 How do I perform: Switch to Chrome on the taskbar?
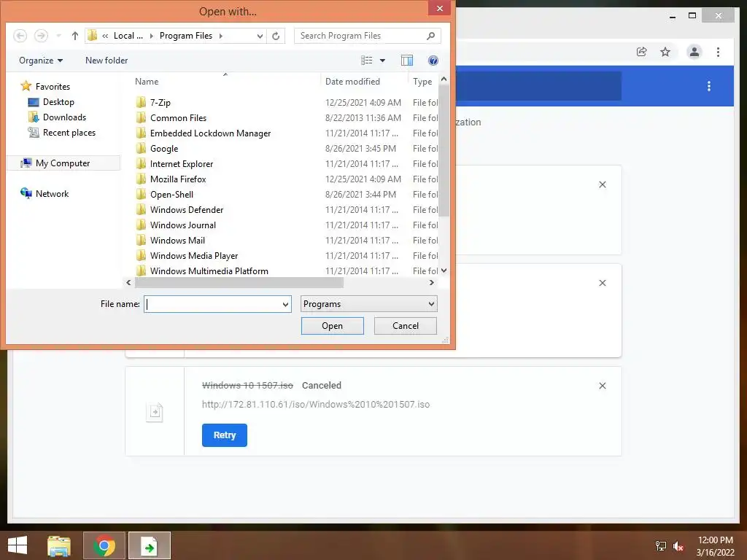tap(104, 545)
